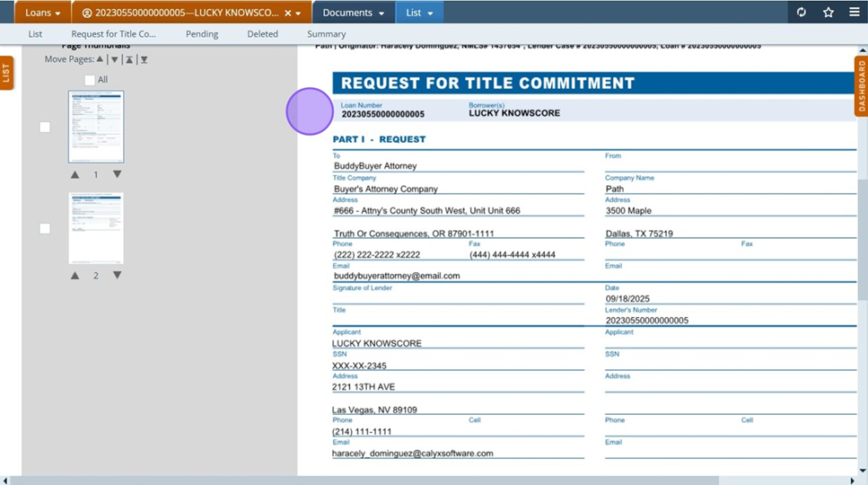Click the refresh icon in top bar
Image resolution: width=868 pixels, height=485 pixels.
click(x=802, y=13)
